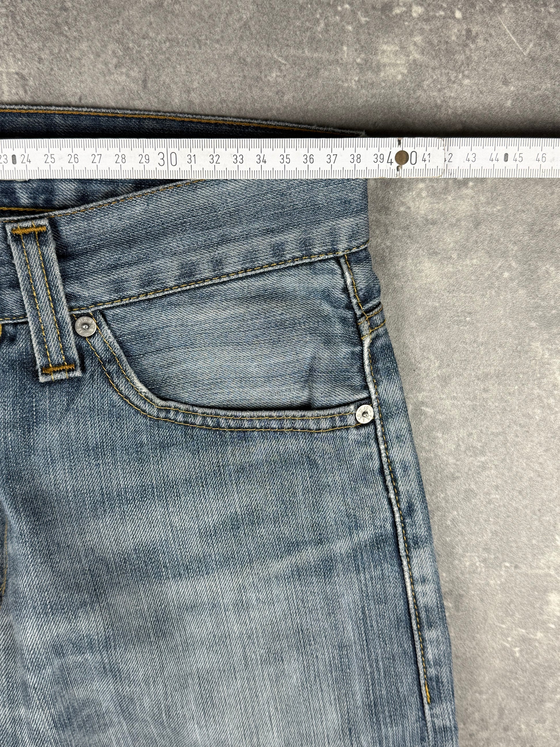Click the number 30 on the ruler

pyautogui.click(x=168, y=159)
